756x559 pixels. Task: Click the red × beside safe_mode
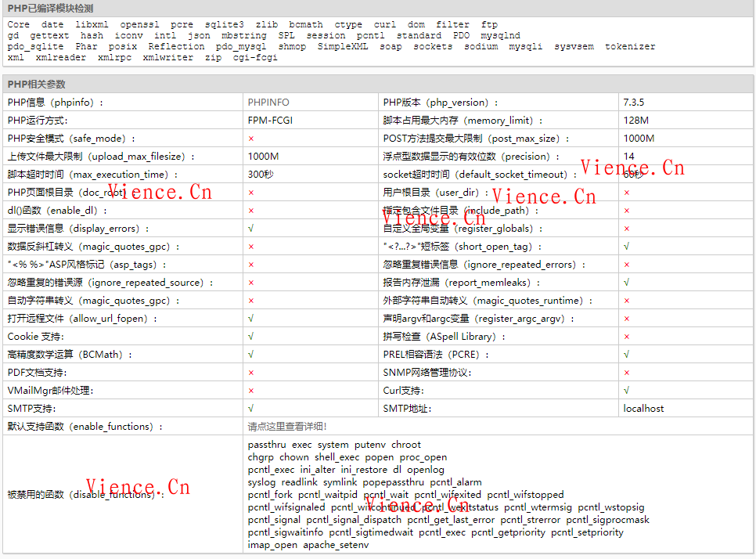click(250, 138)
